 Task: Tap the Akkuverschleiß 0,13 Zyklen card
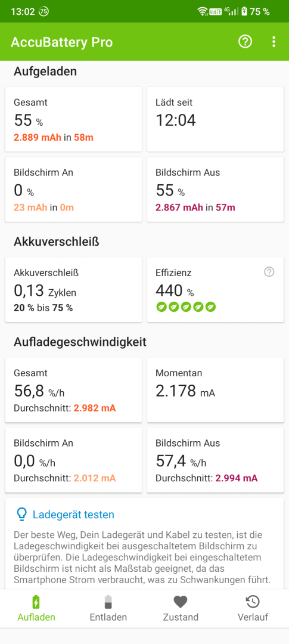point(73,290)
